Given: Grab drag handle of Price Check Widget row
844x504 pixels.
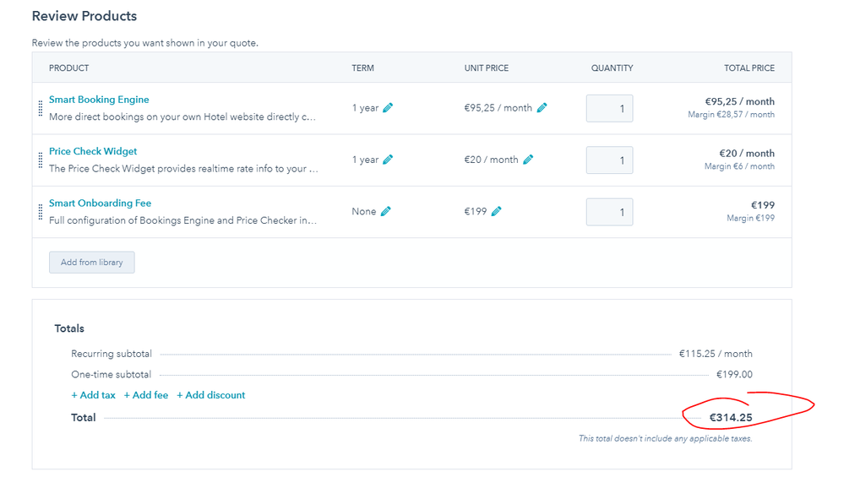Looking at the screenshot, I should [x=41, y=160].
